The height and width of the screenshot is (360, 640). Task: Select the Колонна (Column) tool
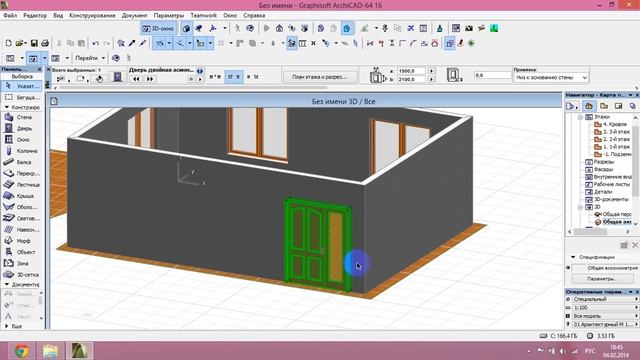pyautogui.click(x=22, y=151)
